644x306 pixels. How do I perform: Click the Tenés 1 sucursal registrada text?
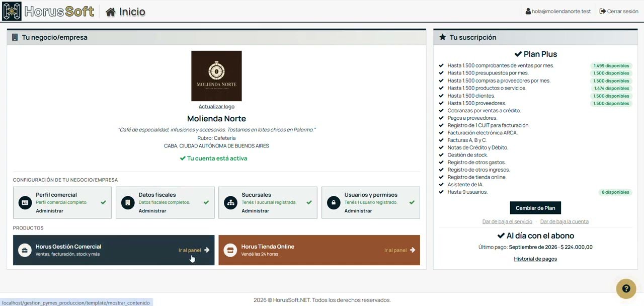[269, 202]
